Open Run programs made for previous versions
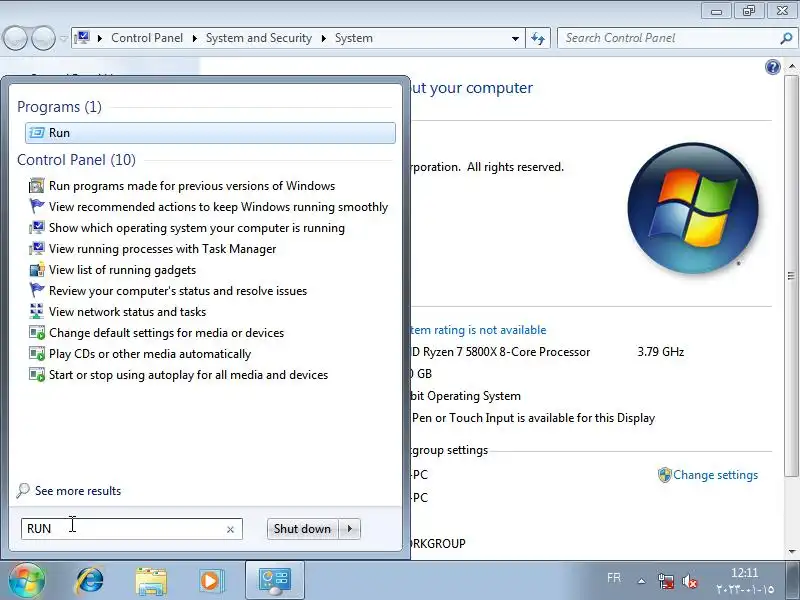 [x=192, y=186]
